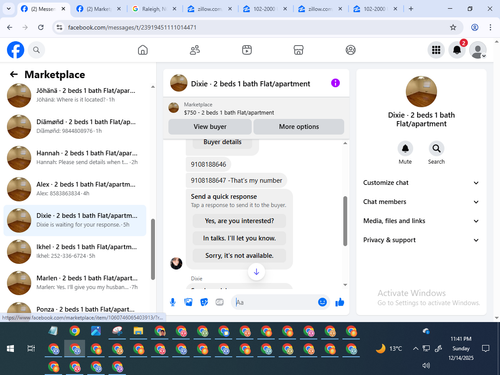Send a voice clip with microphone icon
Image resolution: width=500 pixels, height=375 pixels.
[173, 302]
